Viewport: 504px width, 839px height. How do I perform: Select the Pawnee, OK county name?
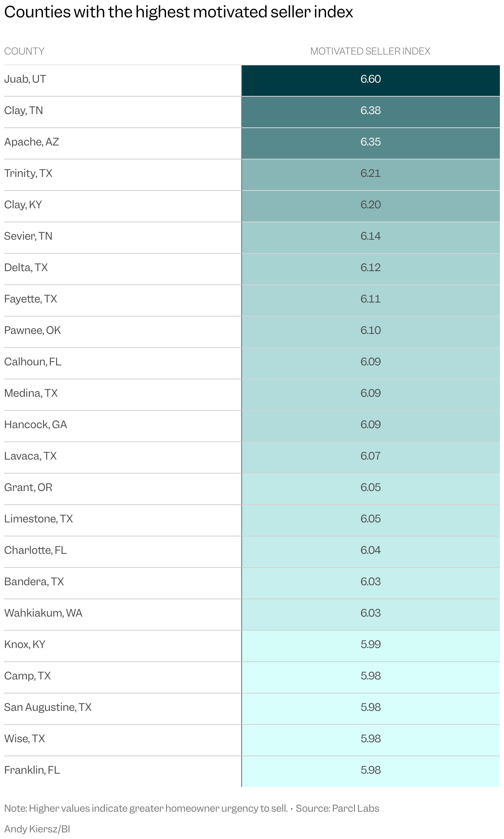(33, 330)
